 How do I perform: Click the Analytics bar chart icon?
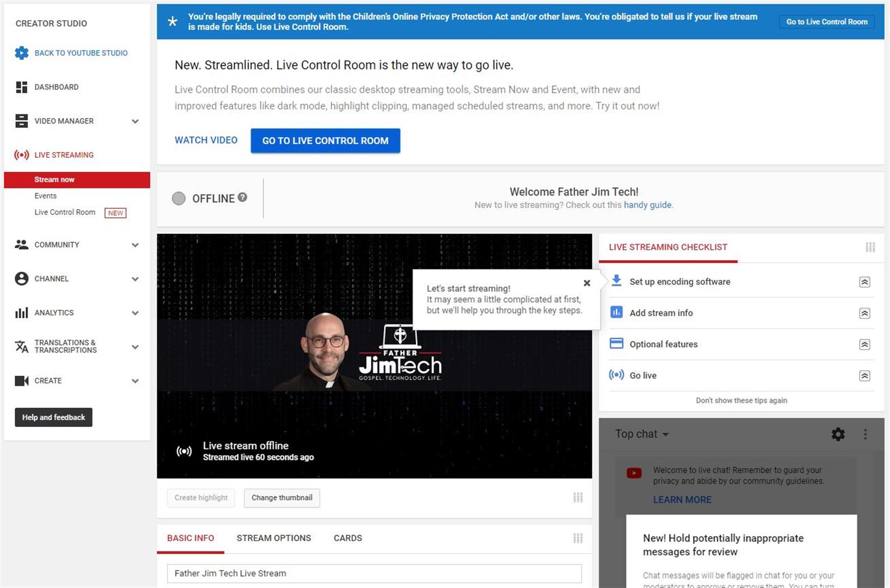pos(21,313)
